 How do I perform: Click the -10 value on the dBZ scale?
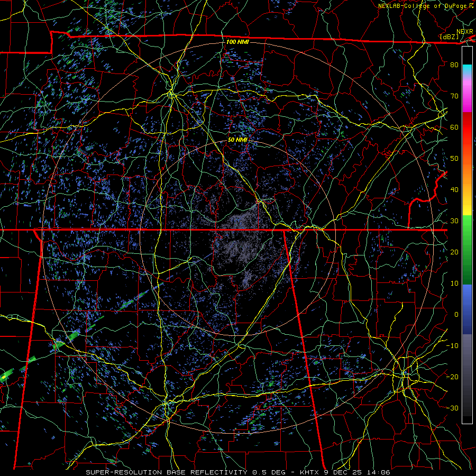coord(452,346)
